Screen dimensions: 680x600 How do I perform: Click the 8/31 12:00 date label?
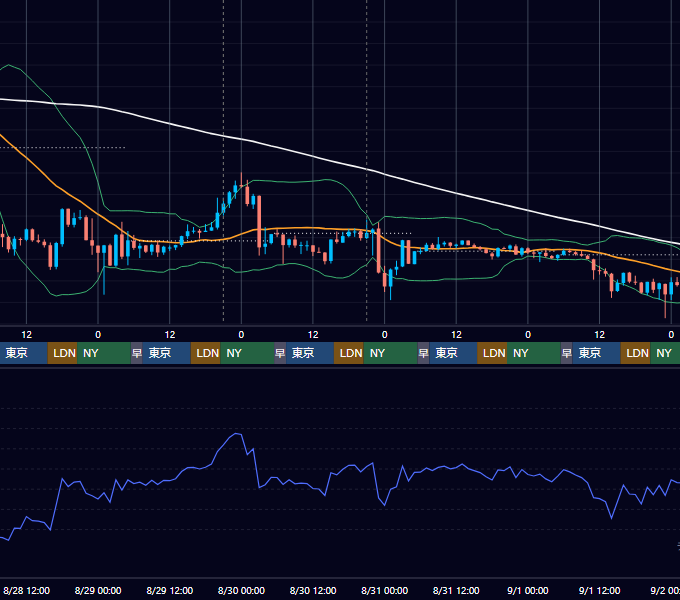(x=456, y=590)
